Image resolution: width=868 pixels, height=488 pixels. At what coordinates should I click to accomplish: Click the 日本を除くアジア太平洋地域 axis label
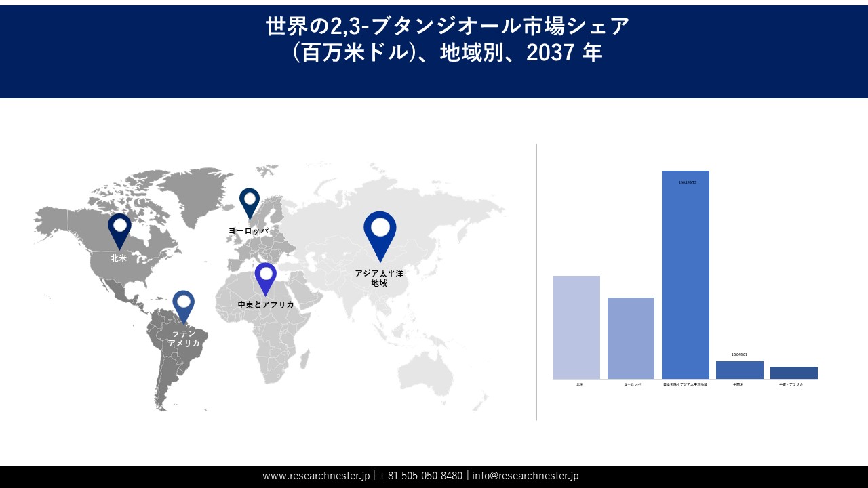[686, 384]
